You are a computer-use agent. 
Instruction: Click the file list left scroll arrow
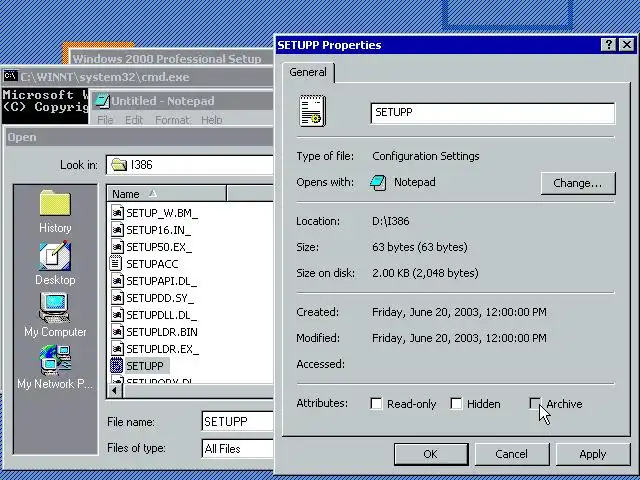coord(115,391)
